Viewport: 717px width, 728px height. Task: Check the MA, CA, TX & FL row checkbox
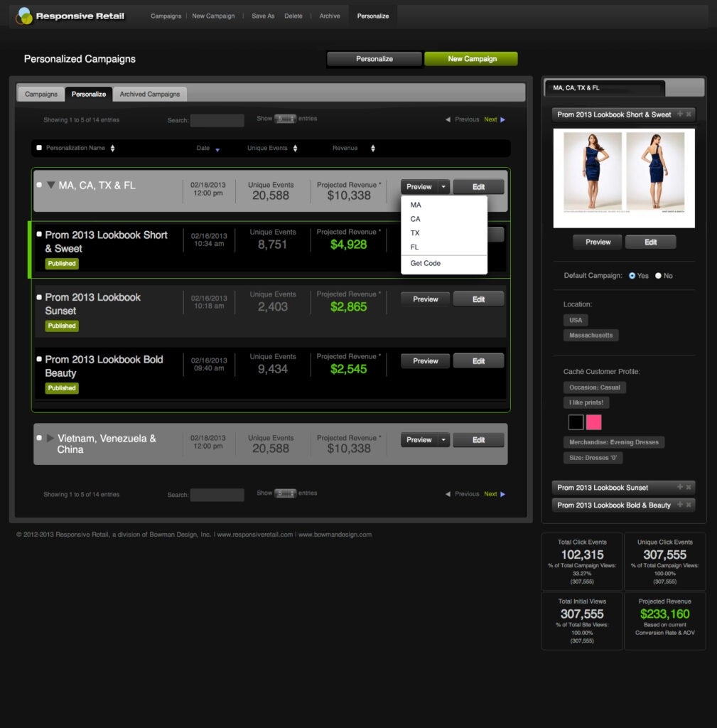click(x=39, y=185)
